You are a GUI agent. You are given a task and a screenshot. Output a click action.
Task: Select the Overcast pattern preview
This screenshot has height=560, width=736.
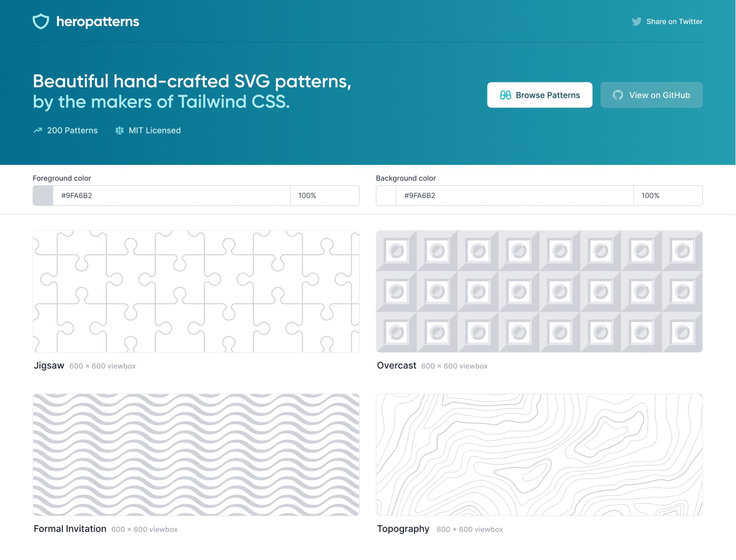[x=539, y=291]
